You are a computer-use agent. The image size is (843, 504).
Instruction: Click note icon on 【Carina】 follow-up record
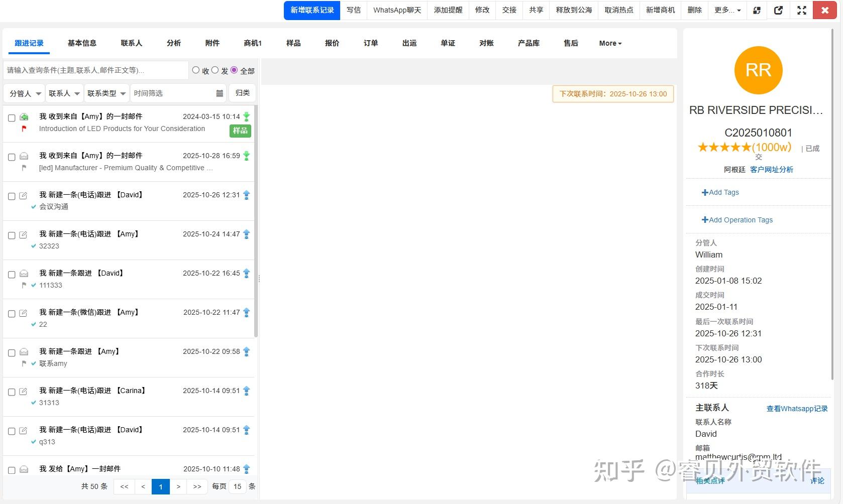pyautogui.click(x=23, y=391)
